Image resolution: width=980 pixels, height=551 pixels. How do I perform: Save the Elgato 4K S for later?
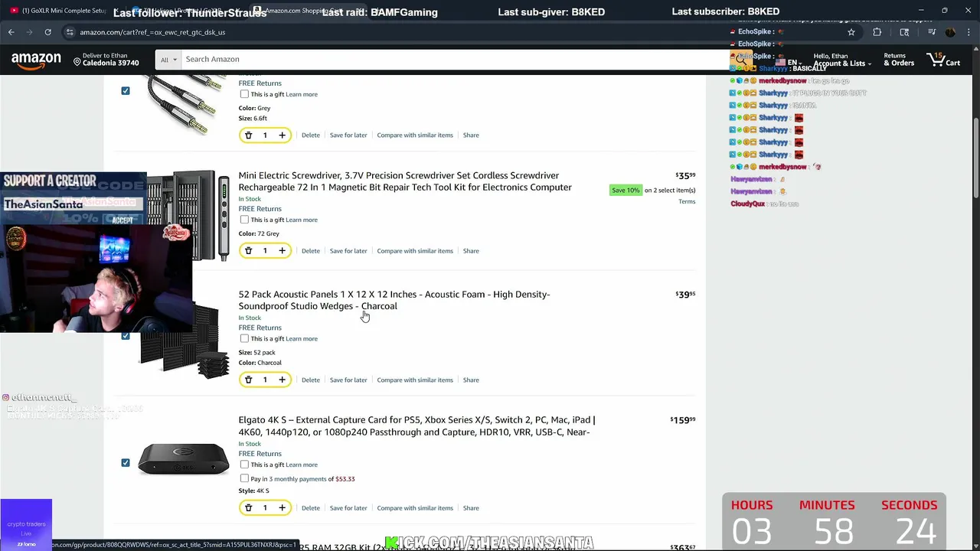(x=348, y=508)
